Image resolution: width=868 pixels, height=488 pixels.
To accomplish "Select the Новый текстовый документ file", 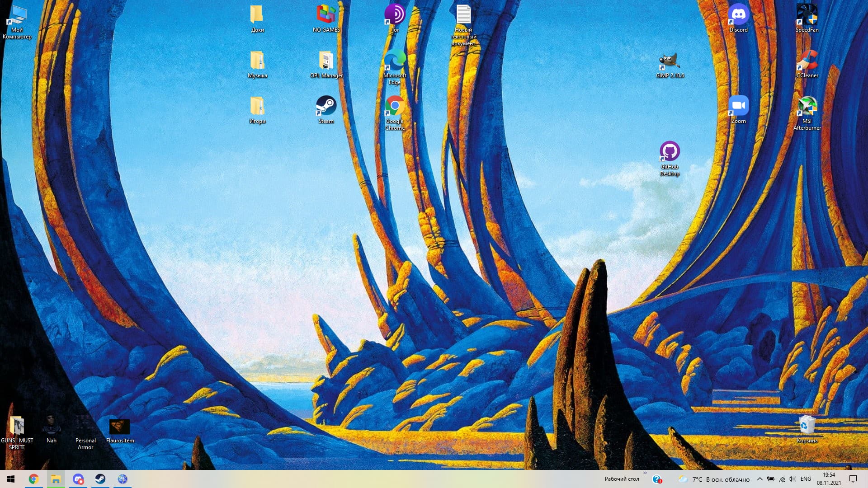I will (463, 25).
